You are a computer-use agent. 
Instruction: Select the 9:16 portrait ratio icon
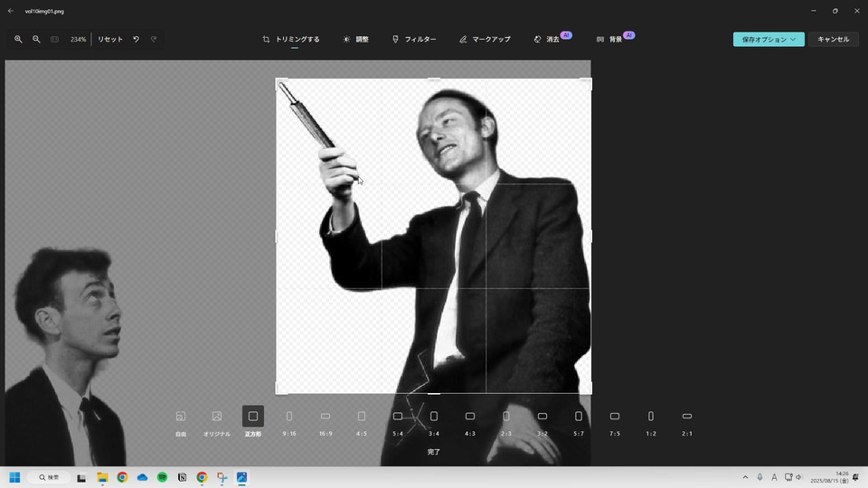click(x=289, y=417)
